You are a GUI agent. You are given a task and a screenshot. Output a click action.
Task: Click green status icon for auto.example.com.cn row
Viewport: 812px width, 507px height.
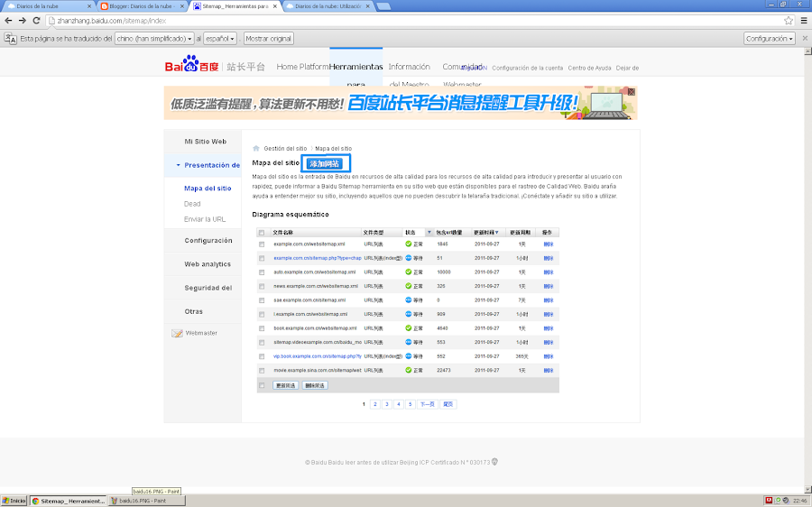[408, 272]
